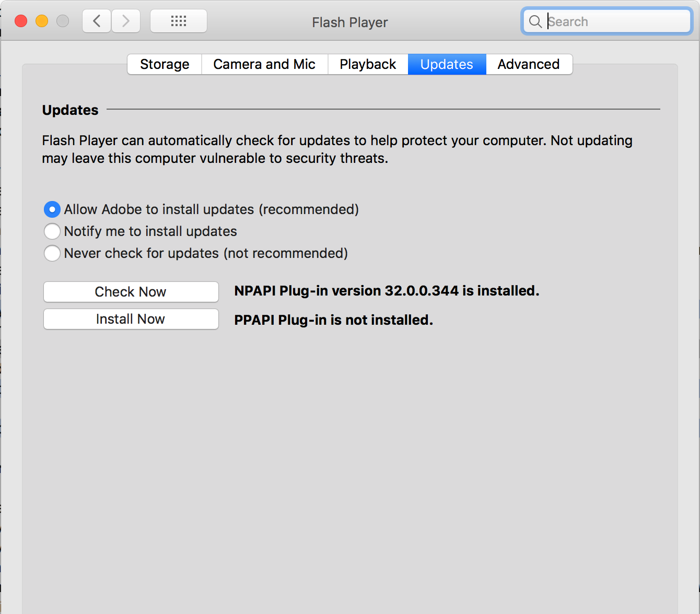Viewport: 700px width, 614px height.
Task: Focus the Search field
Action: tap(607, 21)
